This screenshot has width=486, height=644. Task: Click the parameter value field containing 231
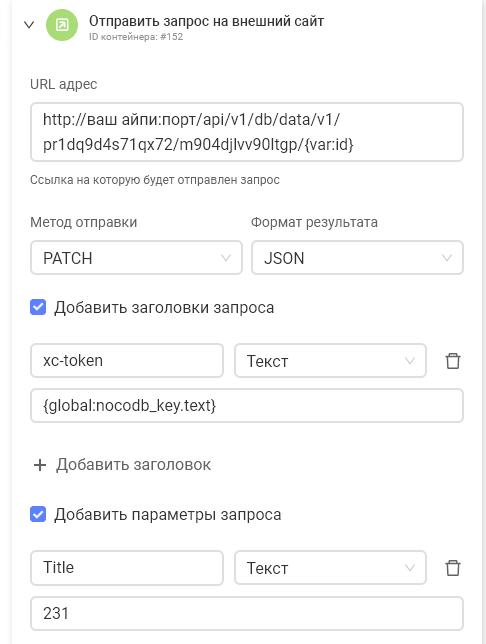point(247,614)
